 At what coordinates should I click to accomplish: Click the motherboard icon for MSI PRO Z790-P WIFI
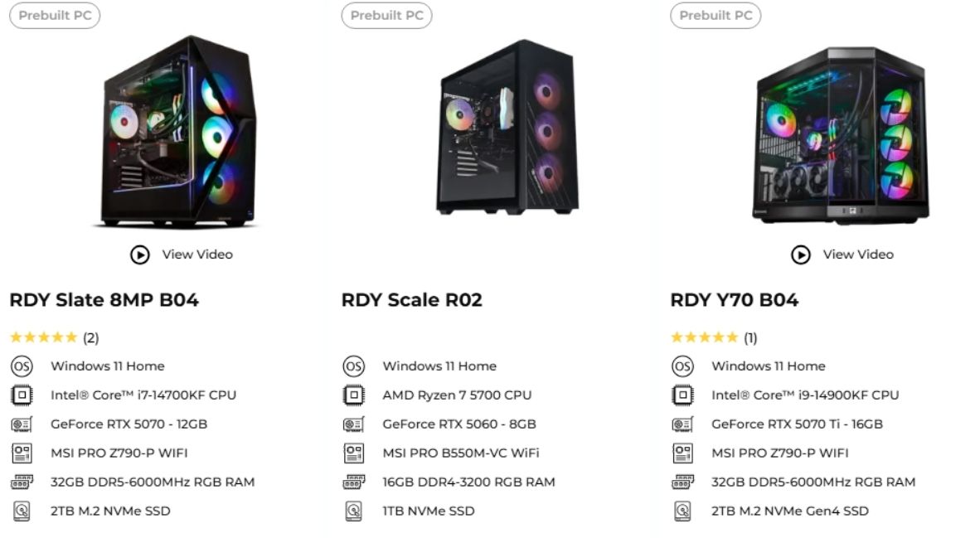(21, 453)
